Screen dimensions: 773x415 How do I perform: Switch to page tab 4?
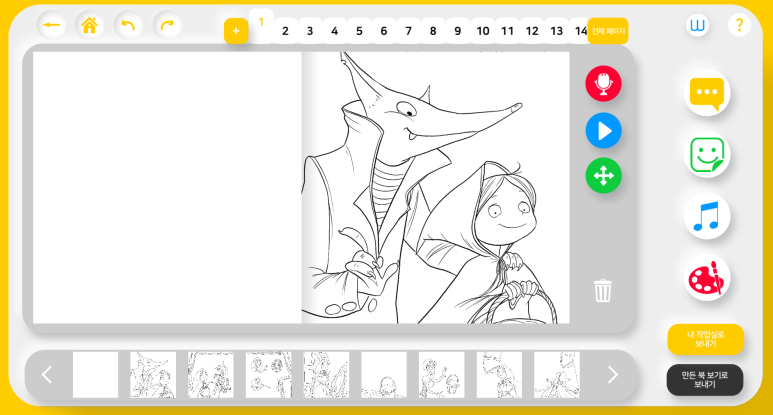pyautogui.click(x=334, y=31)
